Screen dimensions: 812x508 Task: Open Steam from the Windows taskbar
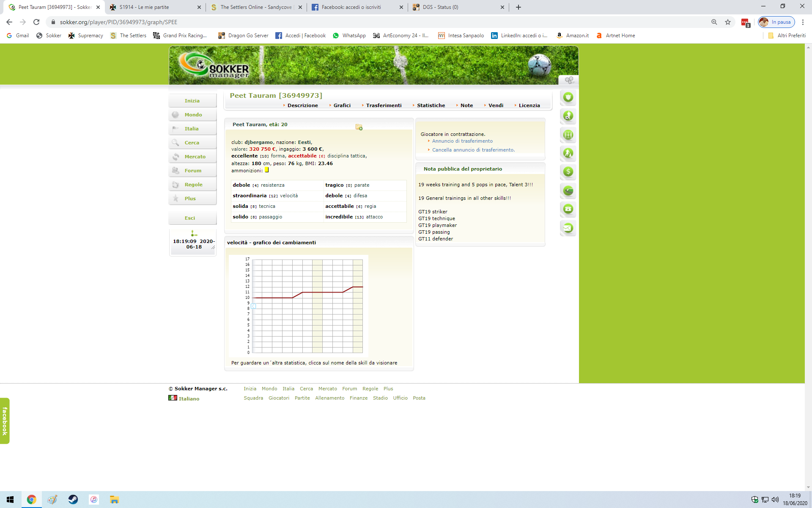tap(73, 500)
